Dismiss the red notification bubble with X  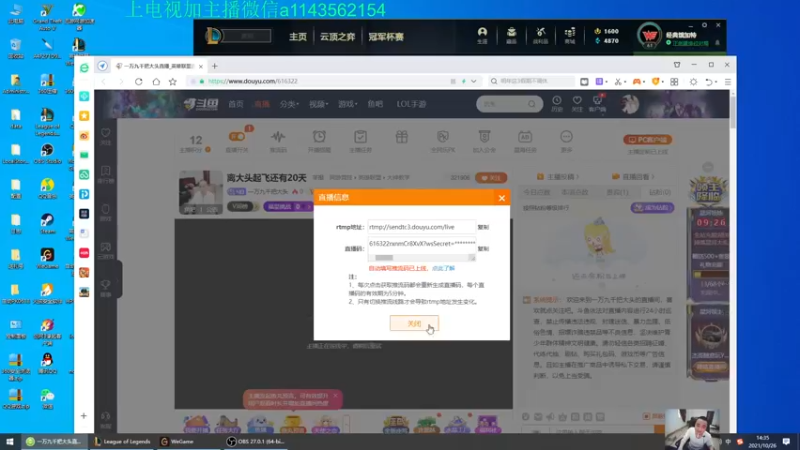(335, 396)
